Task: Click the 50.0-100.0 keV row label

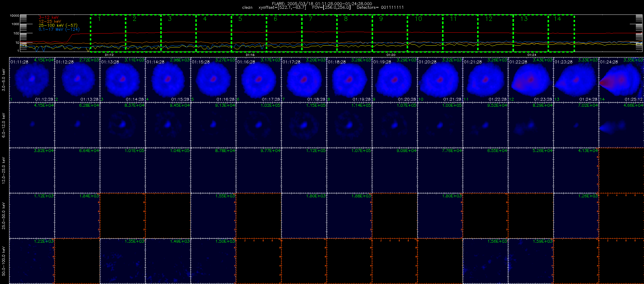Action: pos(4,261)
